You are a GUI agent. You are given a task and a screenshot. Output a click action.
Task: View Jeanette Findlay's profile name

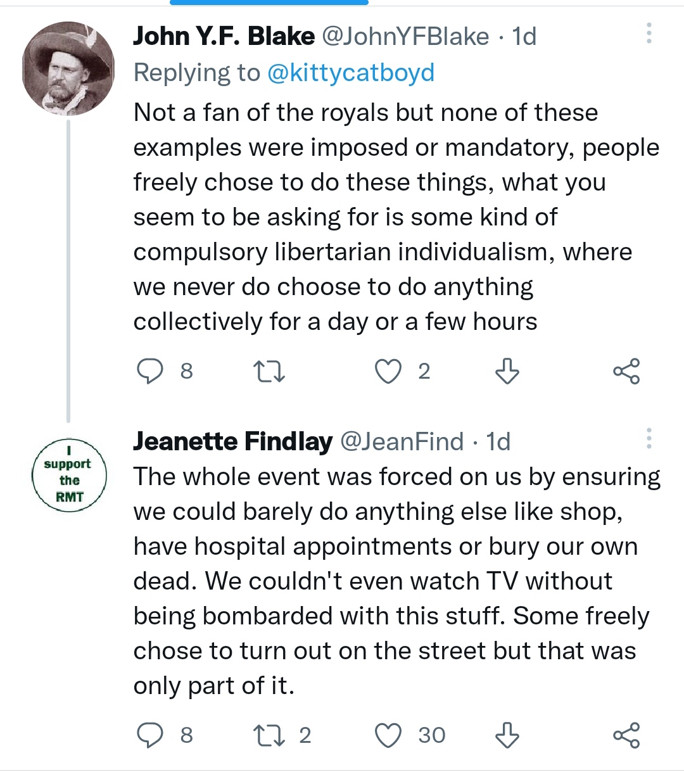coord(232,441)
